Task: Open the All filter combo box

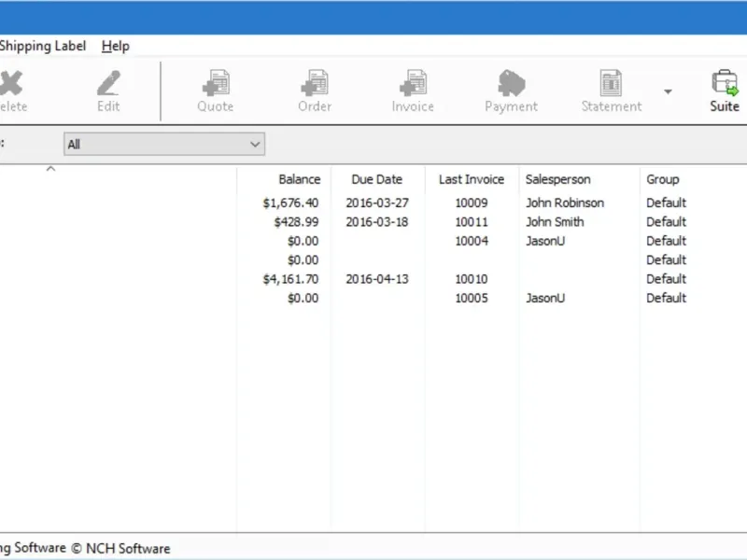Action: coord(164,144)
